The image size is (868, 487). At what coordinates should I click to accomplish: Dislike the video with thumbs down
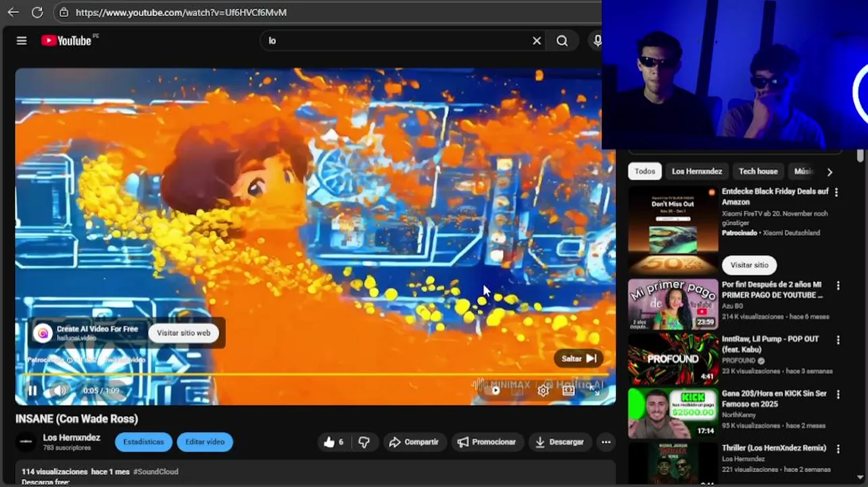pyautogui.click(x=364, y=442)
